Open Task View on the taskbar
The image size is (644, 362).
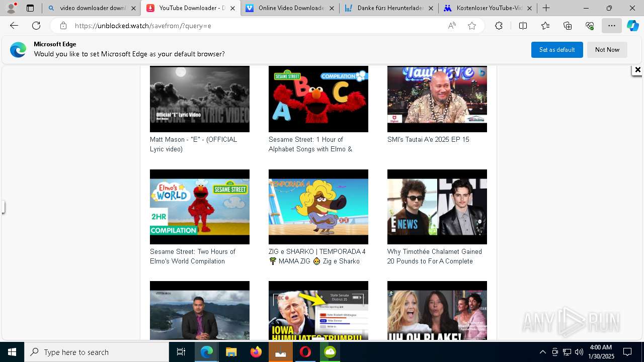[x=181, y=352]
